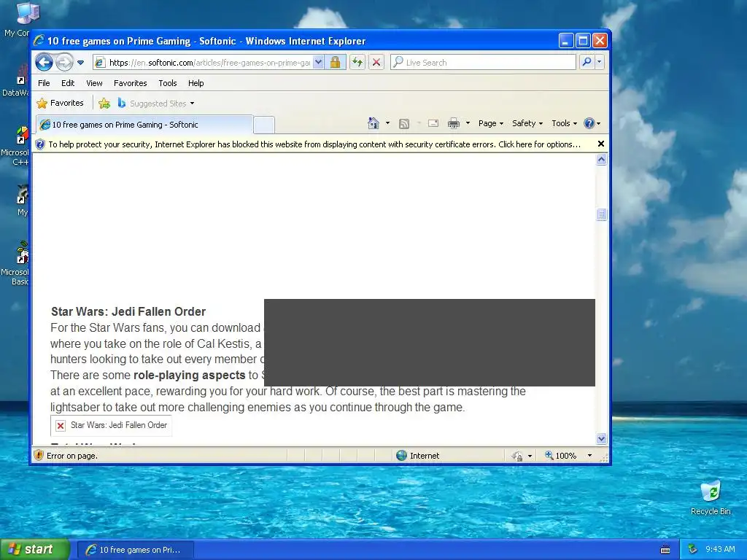The height and width of the screenshot is (560, 747).
Task: Click the security information bar message
Action: 314,144
